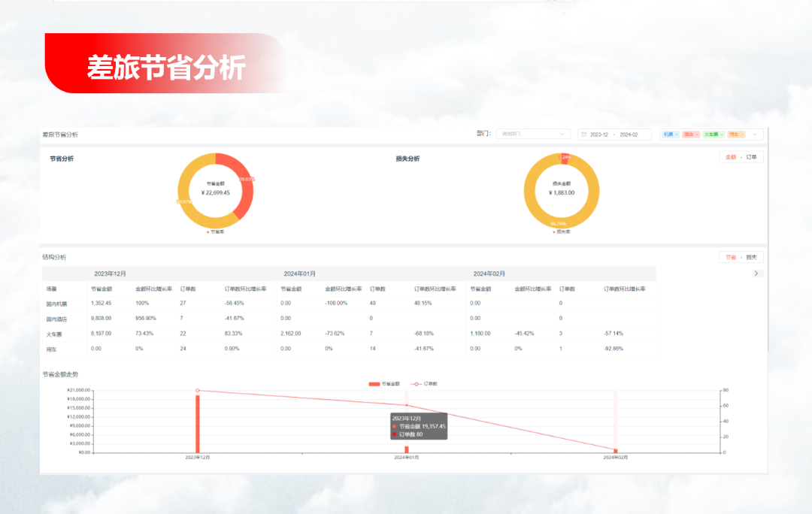Click the 差旅节省分析 panel heading
Screen dimensions: 812x514
pyautogui.click(x=60, y=135)
